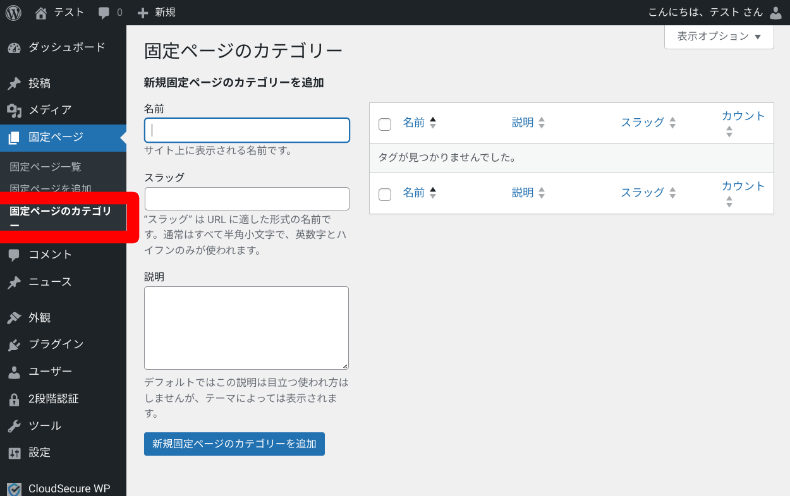Sort by スラッグ in the table header

648,122
